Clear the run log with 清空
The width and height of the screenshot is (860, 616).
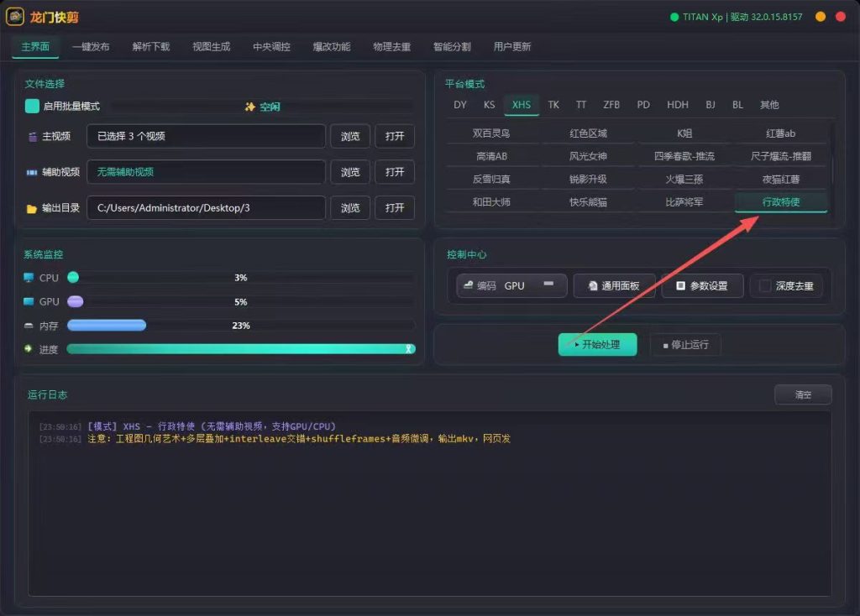pos(803,394)
